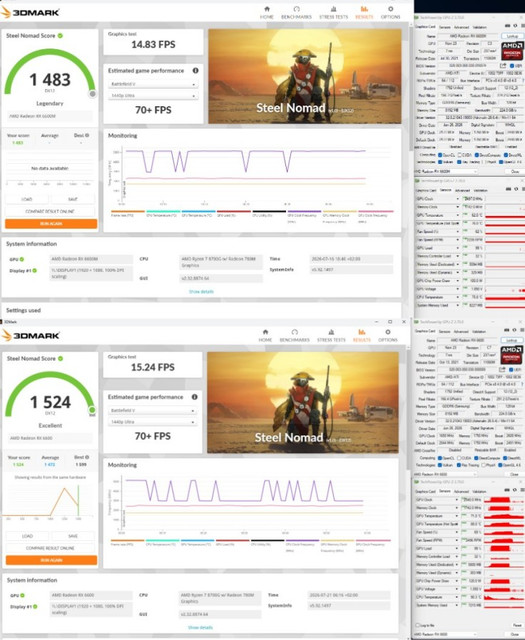Toggle Vulkan checkbox in RX 6600 GPU-Z window
Screen dimensions: 525x640
(x=440, y=465)
